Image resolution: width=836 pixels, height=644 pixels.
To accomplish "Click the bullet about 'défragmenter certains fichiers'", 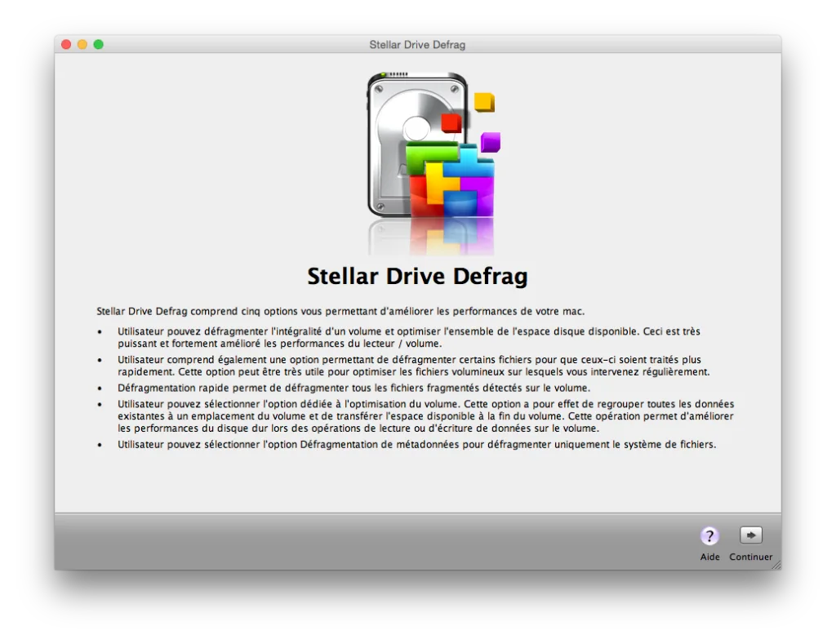I will [x=414, y=366].
